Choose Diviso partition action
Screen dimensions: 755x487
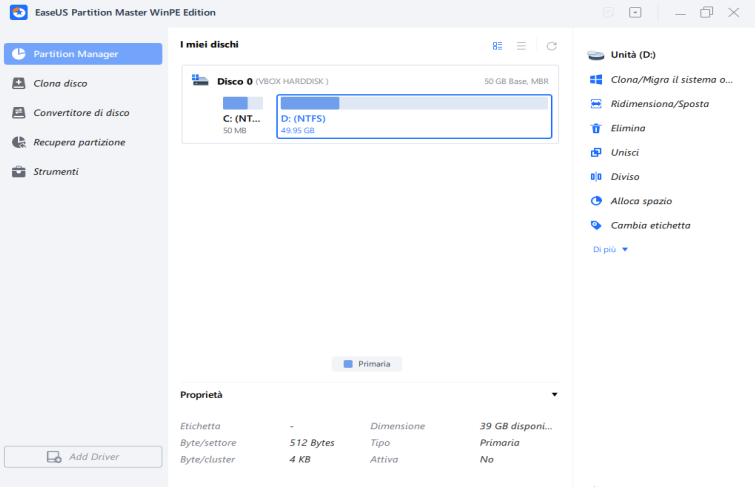(x=625, y=177)
